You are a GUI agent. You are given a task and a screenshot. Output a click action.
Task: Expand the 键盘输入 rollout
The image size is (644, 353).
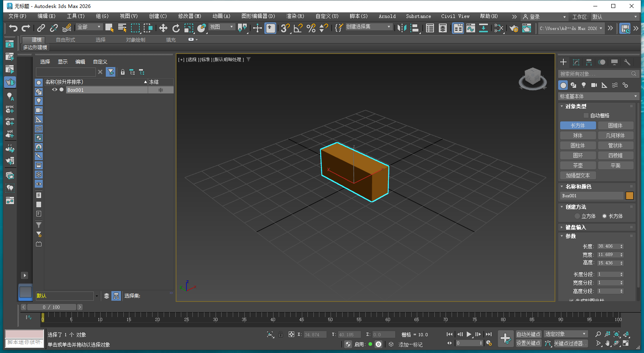coord(575,227)
